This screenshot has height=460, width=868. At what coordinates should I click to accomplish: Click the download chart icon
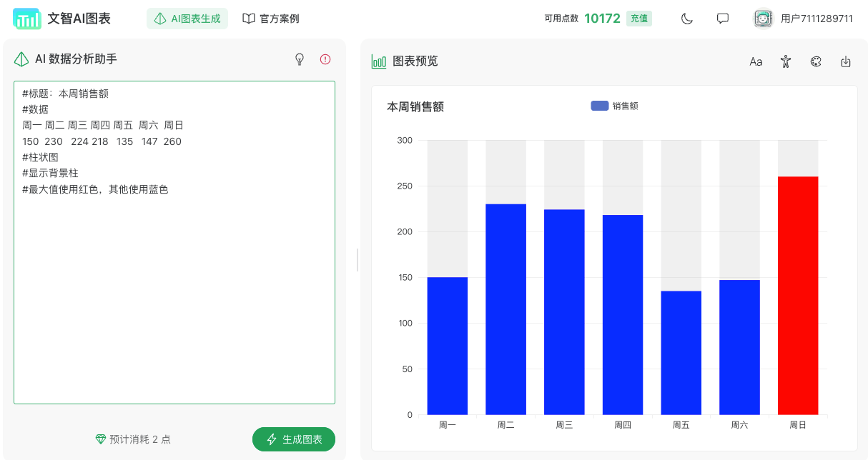pyautogui.click(x=846, y=61)
